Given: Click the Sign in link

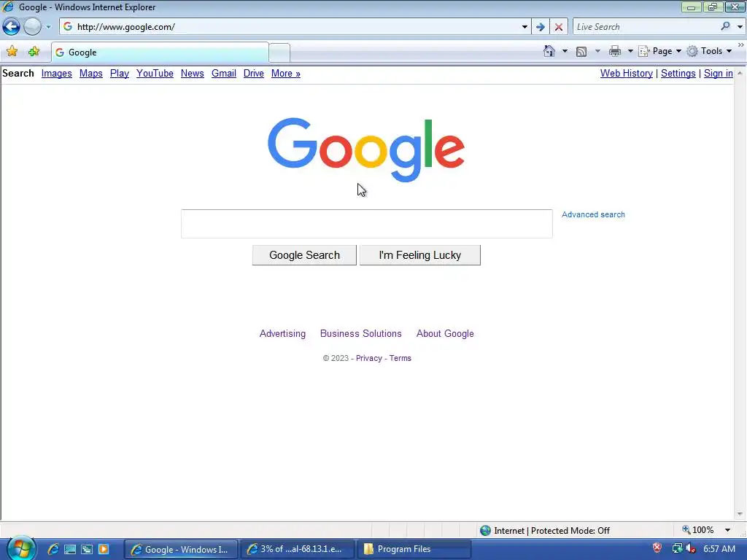Looking at the screenshot, I should pos(719,74).
